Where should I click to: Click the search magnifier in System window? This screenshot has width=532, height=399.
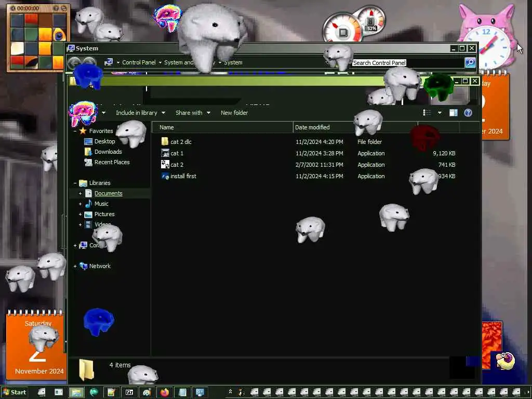pos(470,62)
